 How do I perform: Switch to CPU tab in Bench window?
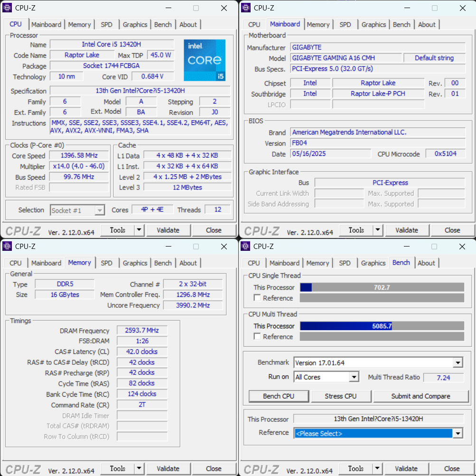(254, 263)
